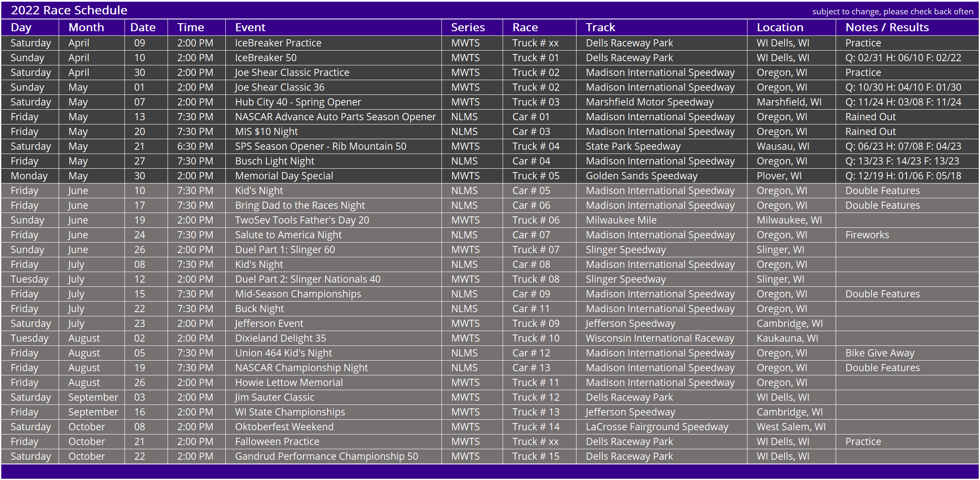Screen dimensions: 980x480
Task: Click 'Duel Part 2: Slinger Nationals 40'
Action: 308,279
